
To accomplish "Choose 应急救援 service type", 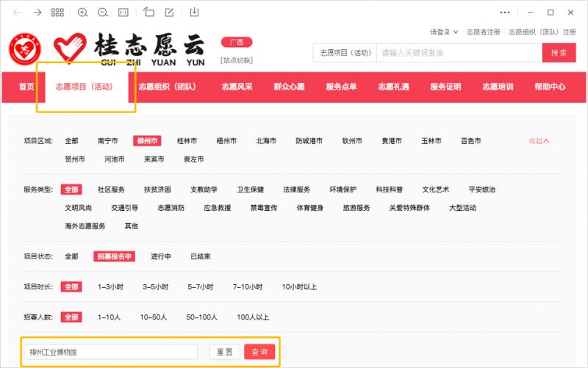I will [217, 208].
